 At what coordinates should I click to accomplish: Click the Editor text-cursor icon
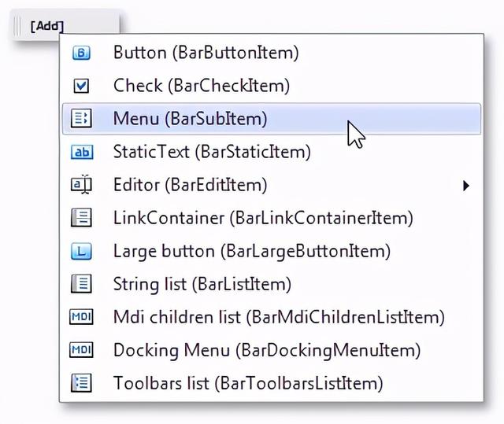coord(81,185)
